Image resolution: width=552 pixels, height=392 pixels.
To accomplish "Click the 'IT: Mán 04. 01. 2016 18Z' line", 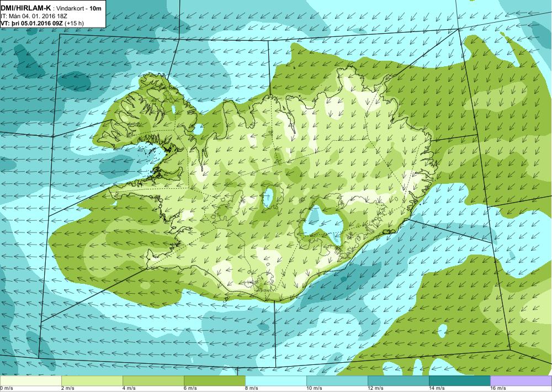I will (34, 16).
